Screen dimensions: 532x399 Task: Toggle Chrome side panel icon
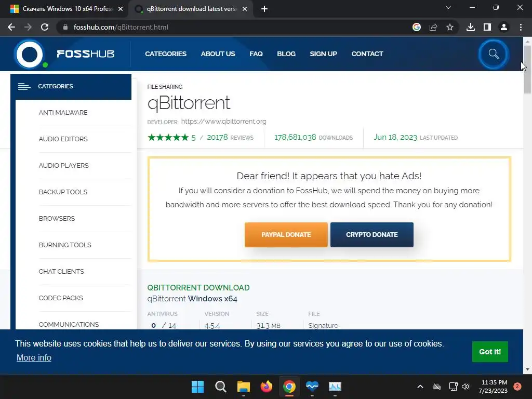click(x=487, y=27)
